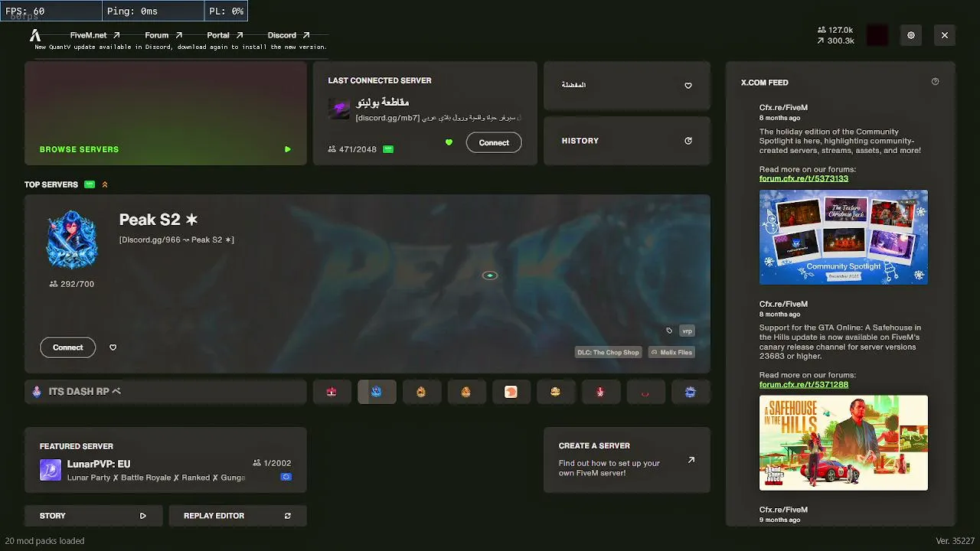The image size is (980, 551).
Task: Select the third server icon in the carousel
Action: [x=421, y=392]
